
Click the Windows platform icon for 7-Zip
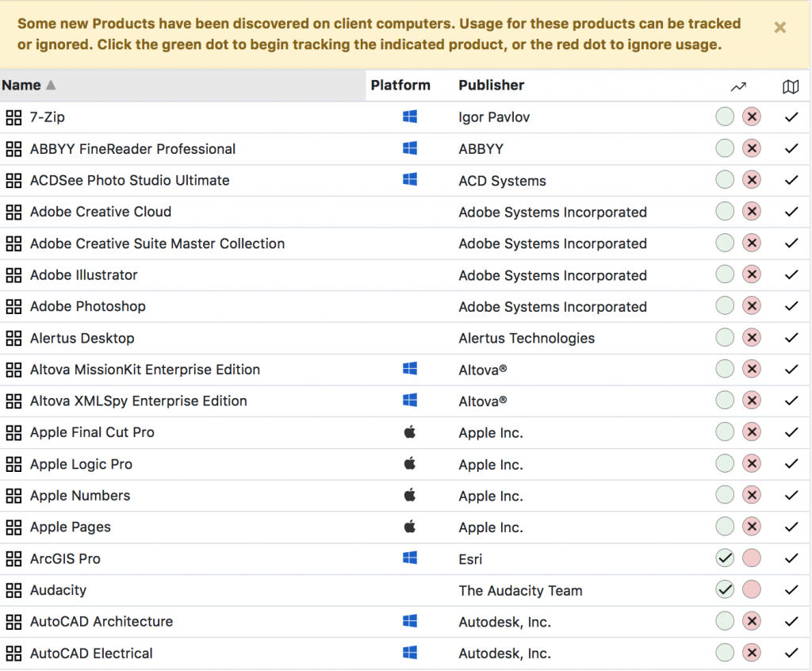point(410,117)
